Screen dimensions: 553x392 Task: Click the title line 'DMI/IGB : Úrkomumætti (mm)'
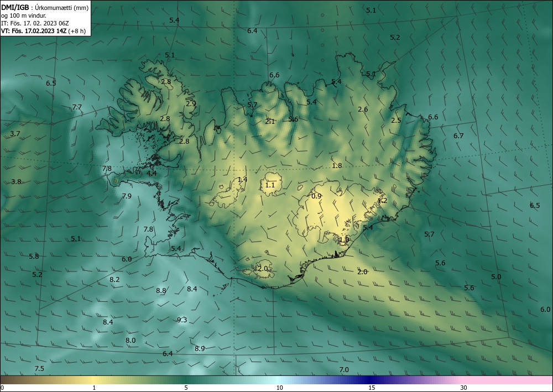point(45,8)
